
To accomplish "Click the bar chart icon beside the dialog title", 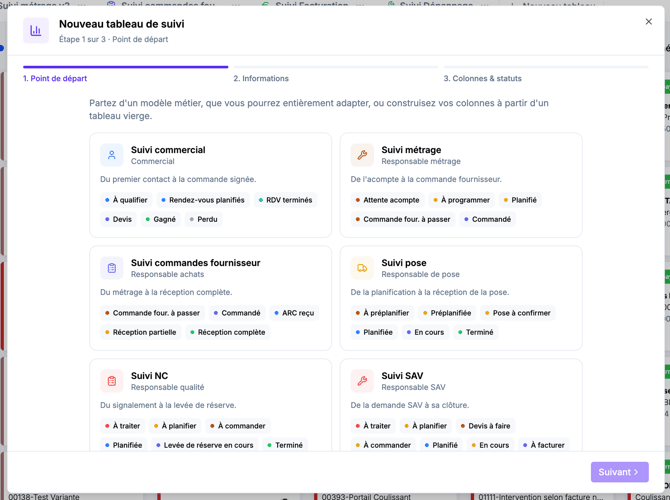I will [36, 30].
